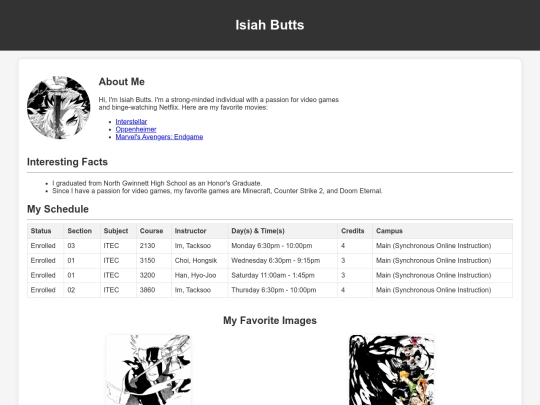Click the My Favorite Images heading
Screen dimensions: 540x405
click(270, 320)
